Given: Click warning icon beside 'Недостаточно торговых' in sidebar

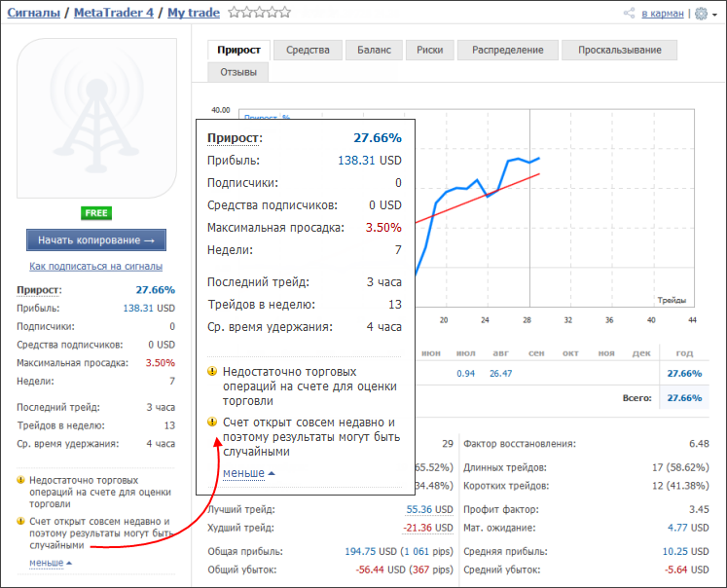Looking at the screenshot, I should point(20,480).
